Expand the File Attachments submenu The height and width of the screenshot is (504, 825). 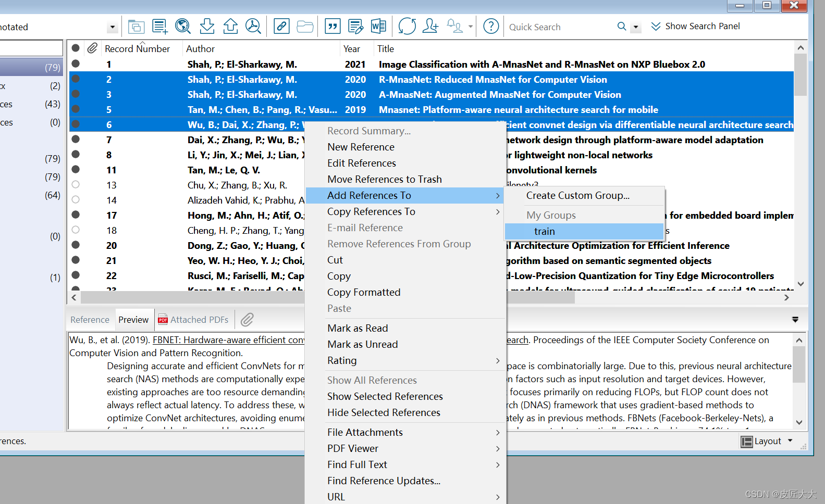[x=405, y=432]
